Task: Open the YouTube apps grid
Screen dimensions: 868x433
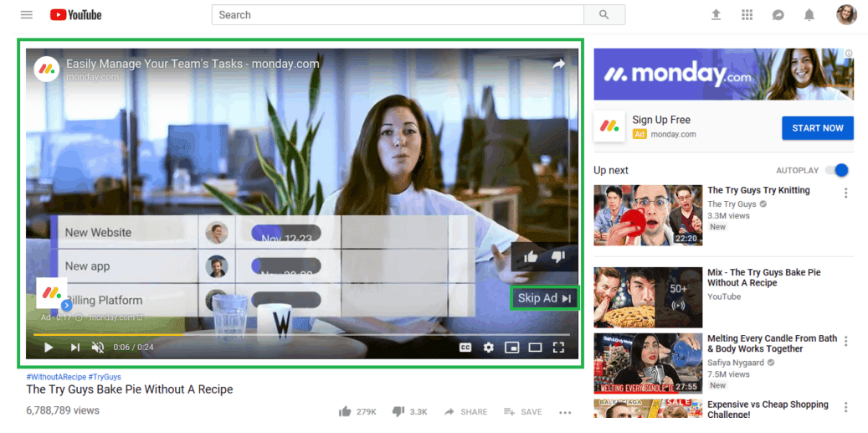Action: (747, 15)
